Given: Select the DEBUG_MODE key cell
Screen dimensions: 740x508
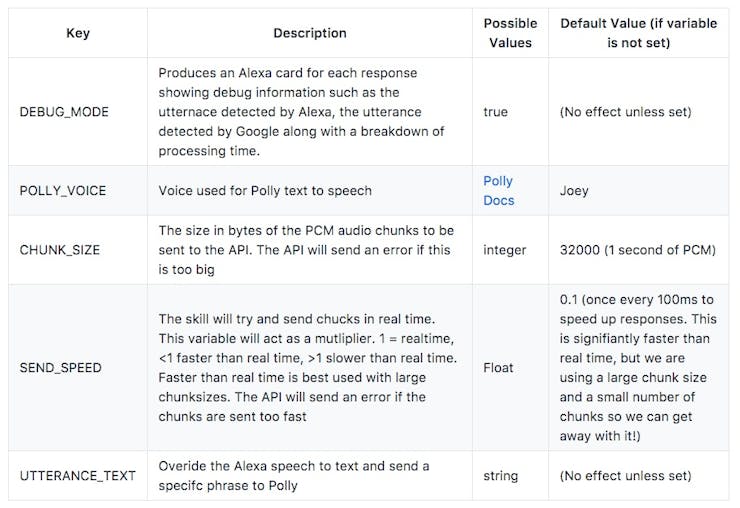Looking at the screenshot, I should click(x=78, y=112).
